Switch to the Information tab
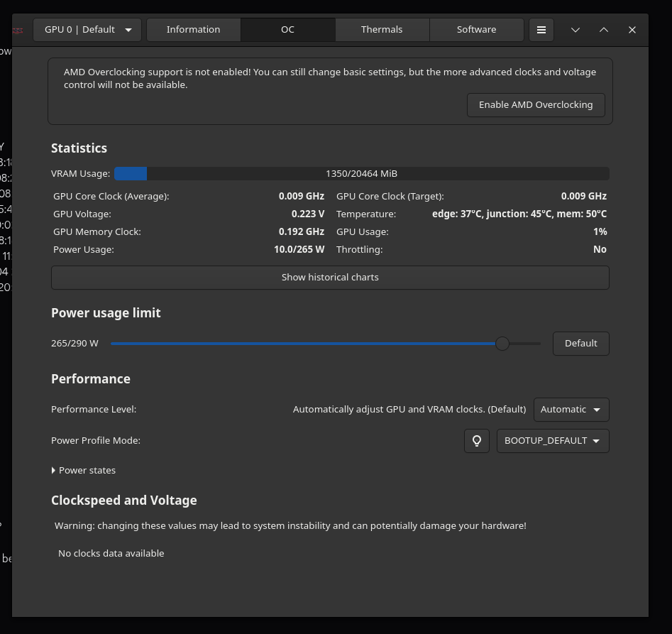Image resolution: width=672 pixels, height=634 pixels. 193,30
